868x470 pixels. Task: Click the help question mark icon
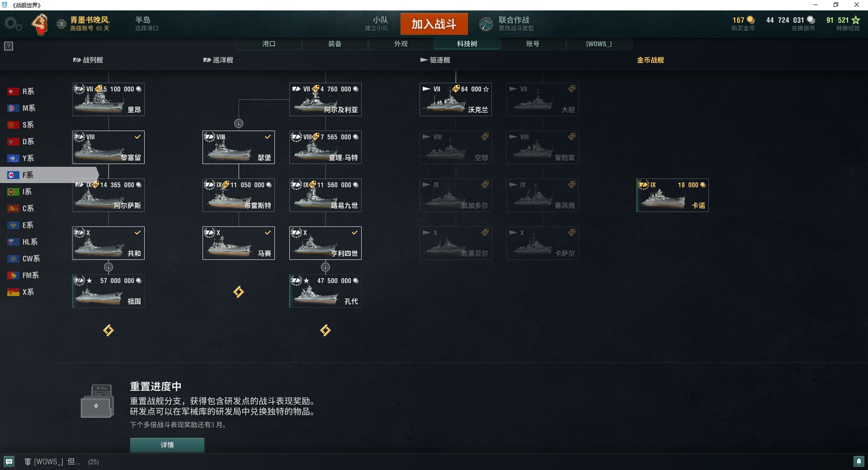click(x=9, y=46)
